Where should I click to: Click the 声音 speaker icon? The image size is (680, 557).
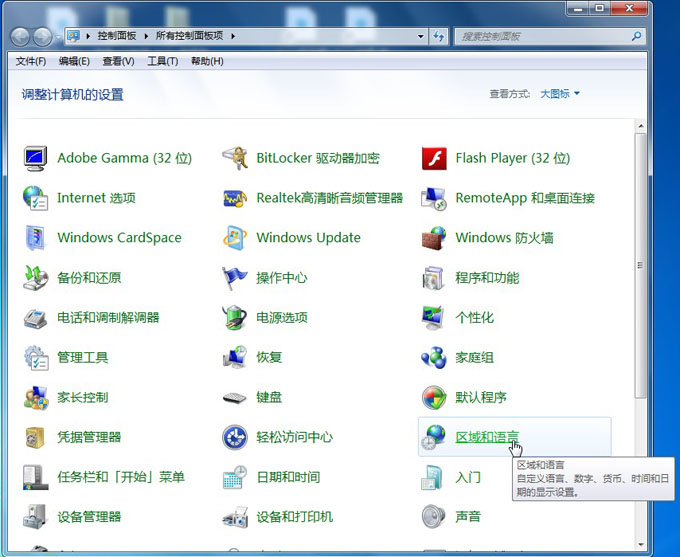point(433,517)
